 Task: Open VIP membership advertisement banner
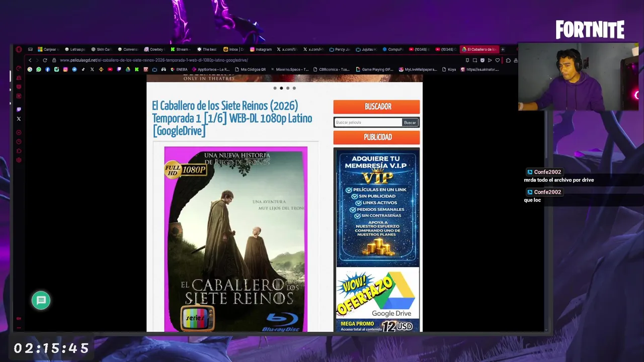(377, 208)
